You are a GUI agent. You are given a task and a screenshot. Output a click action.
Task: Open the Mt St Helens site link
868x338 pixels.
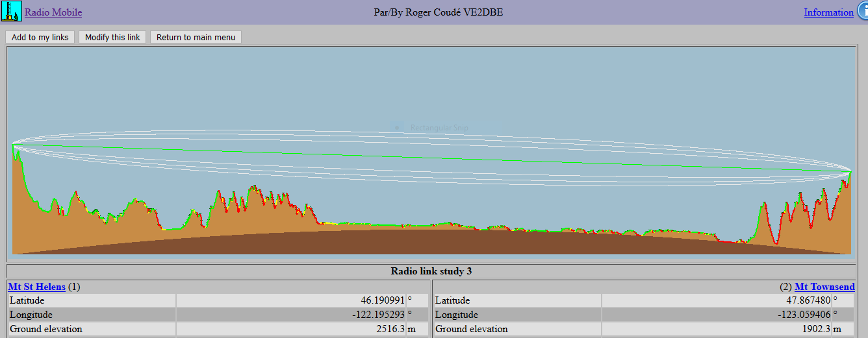(x=37, y=287)
